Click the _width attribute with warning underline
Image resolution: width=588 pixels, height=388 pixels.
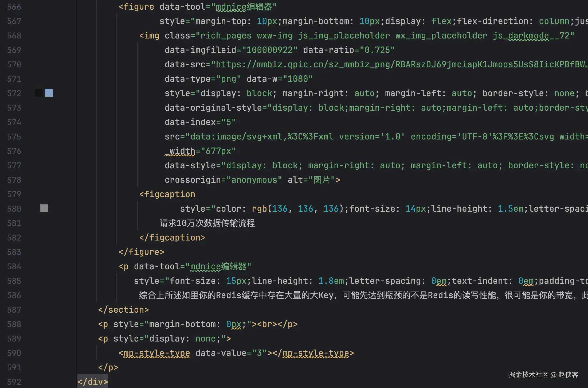tap(180, 151)
